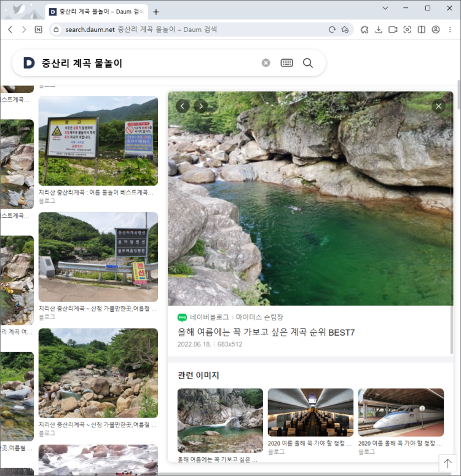The image size is (461, 476).
Task: Open the Naver N icon in toolbar
Action: 39,30
